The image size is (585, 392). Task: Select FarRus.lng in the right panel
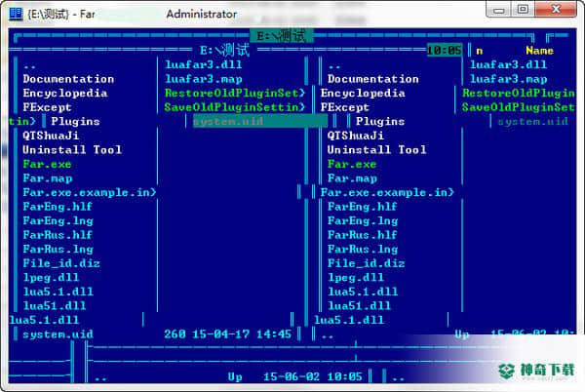pos(363,250)
